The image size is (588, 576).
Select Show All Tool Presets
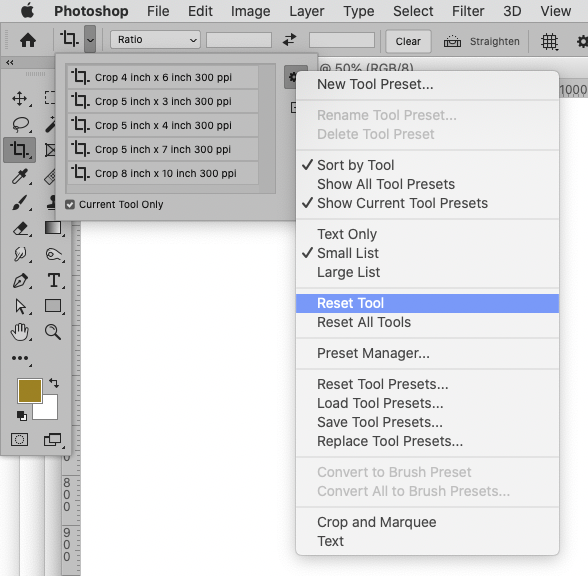click(428, 184)
